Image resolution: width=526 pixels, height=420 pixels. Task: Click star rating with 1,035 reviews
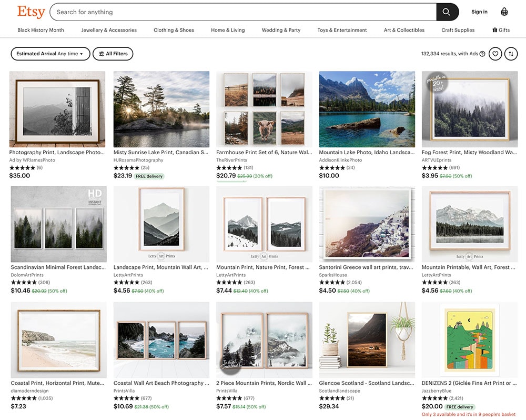(x=32, y=398)
